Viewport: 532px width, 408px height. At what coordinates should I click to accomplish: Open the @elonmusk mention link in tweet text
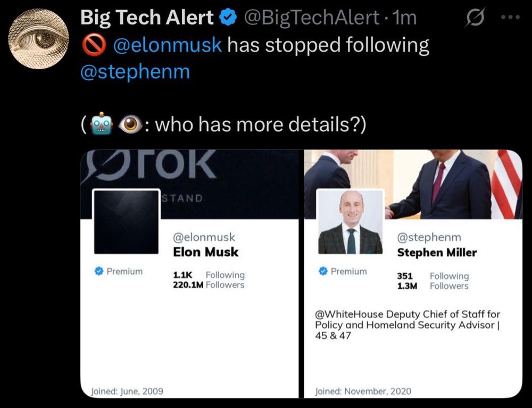click(x=167, y=45)
